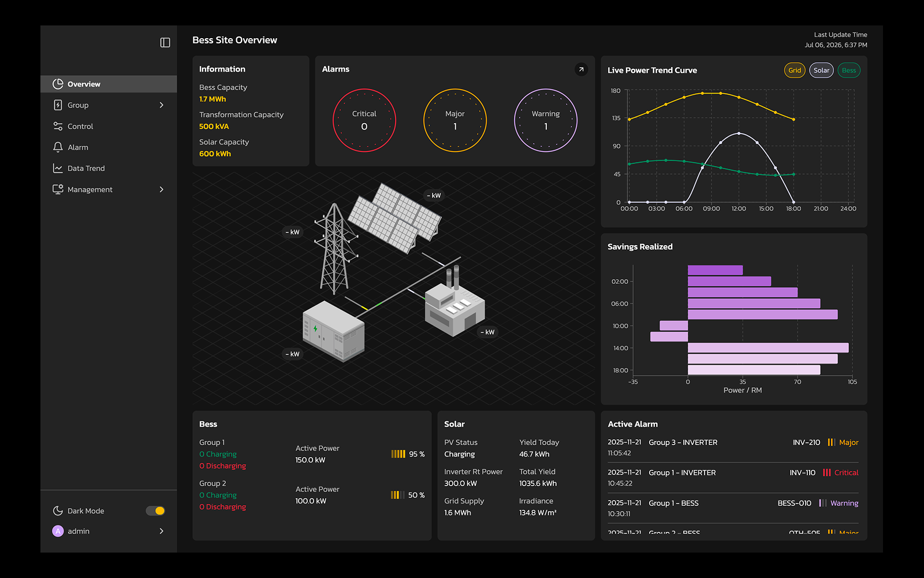Screen dimensions: 924x578
Task: Toggle Grid series in trend chart
Action: pyautogui.click(x=795, y=71)
